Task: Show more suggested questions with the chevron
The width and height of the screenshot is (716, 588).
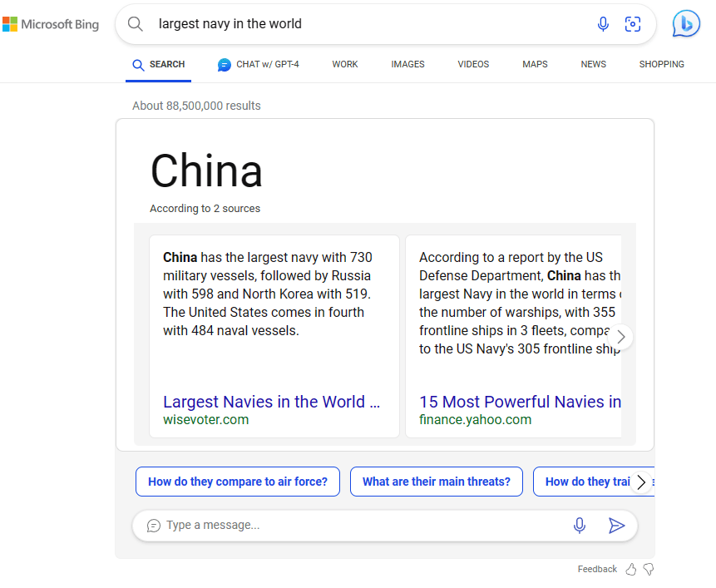Action: click(640, 482)
